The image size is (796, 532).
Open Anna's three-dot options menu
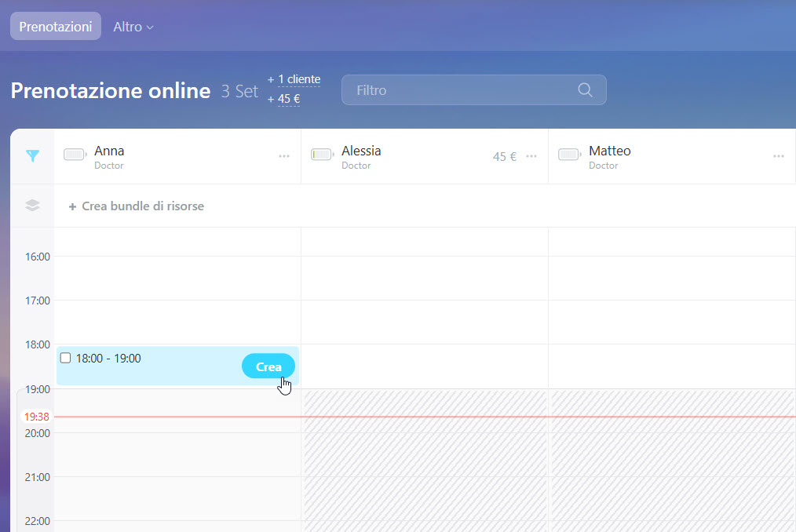tap(284, 156)
